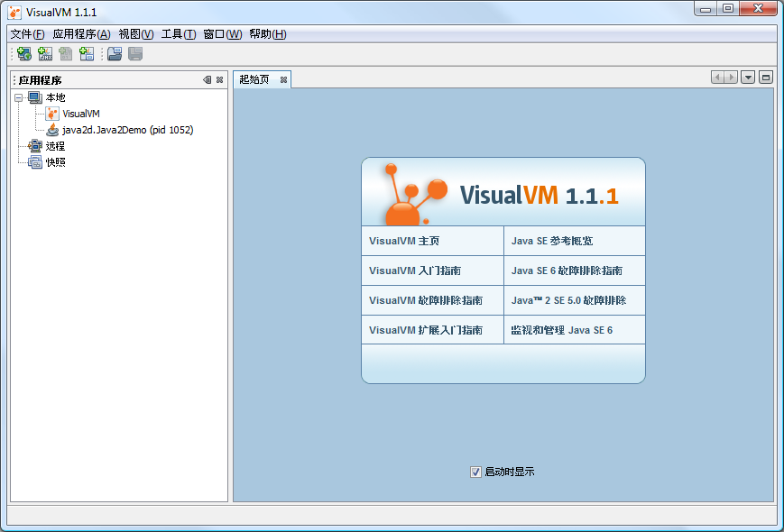Open the 工具 menu
The width and height of the screenshot is (784, 532).
pyautogui.click(x=178, y=34)
